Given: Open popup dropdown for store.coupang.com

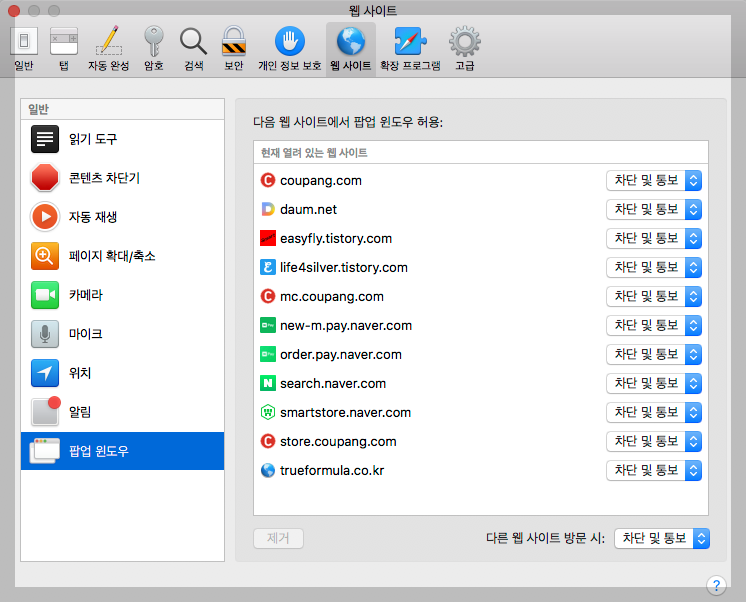Looking at the screenshot, I should (x=654, y=441).
